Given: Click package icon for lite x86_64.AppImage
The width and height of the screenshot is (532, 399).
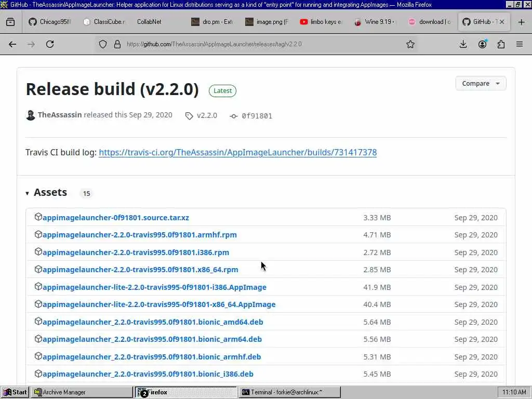Looking at the screenshot, I should point(38,303).
